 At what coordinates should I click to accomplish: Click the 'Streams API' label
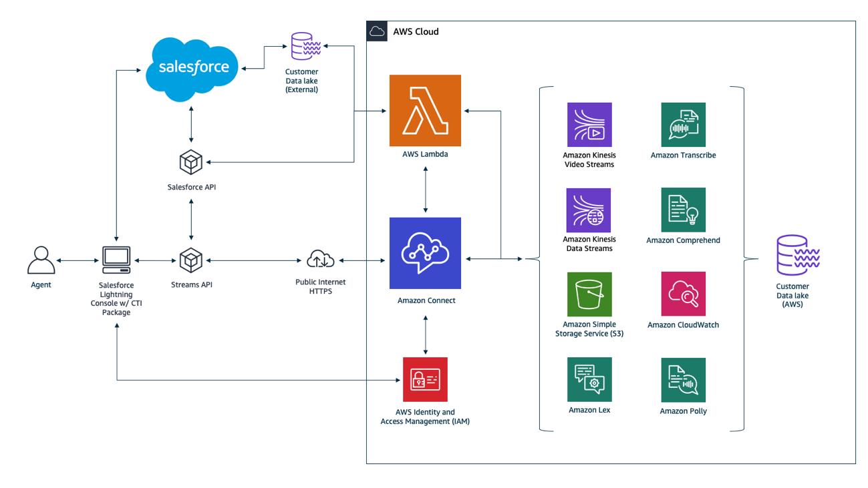[192, 284]
